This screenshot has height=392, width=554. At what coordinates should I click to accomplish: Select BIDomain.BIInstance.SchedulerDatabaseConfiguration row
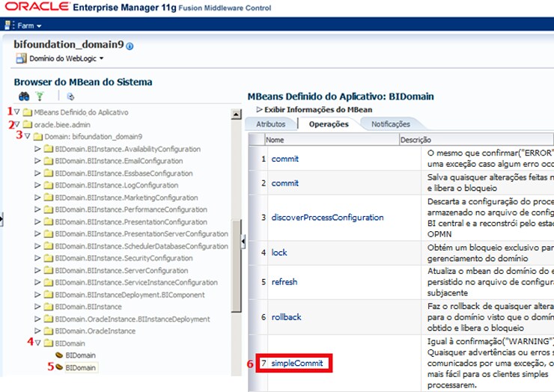pyautogui.click(x=141, y=246)
